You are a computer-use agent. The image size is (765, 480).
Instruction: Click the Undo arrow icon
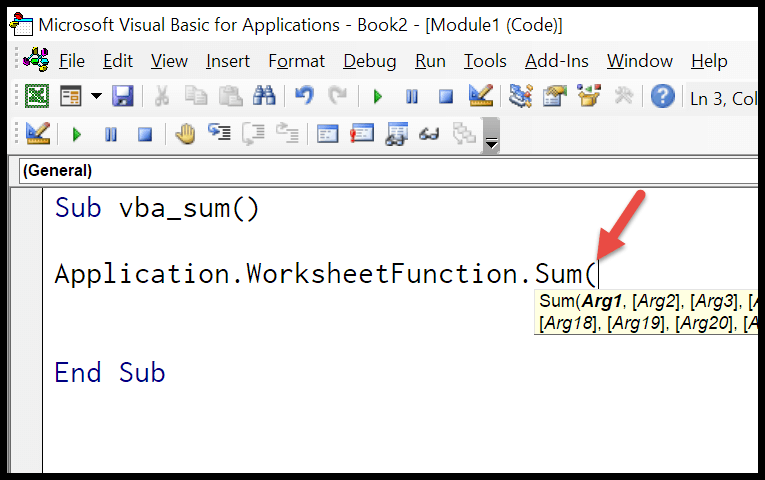304,96
